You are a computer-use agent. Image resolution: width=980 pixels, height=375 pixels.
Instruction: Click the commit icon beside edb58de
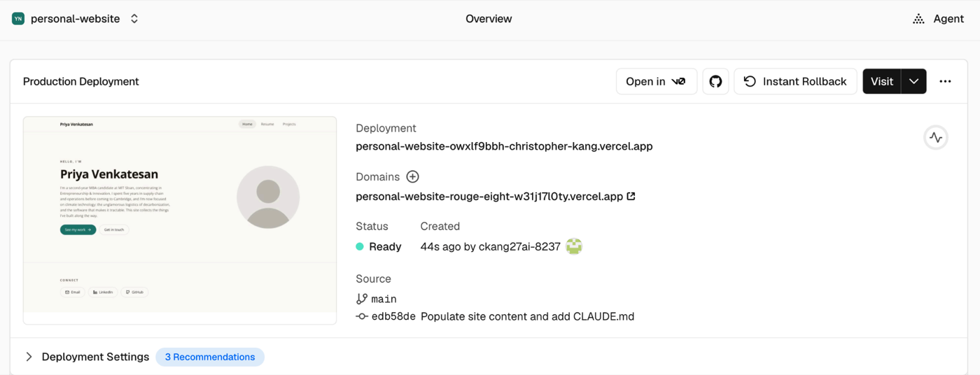pyautogui.click(x=362, y=316)
